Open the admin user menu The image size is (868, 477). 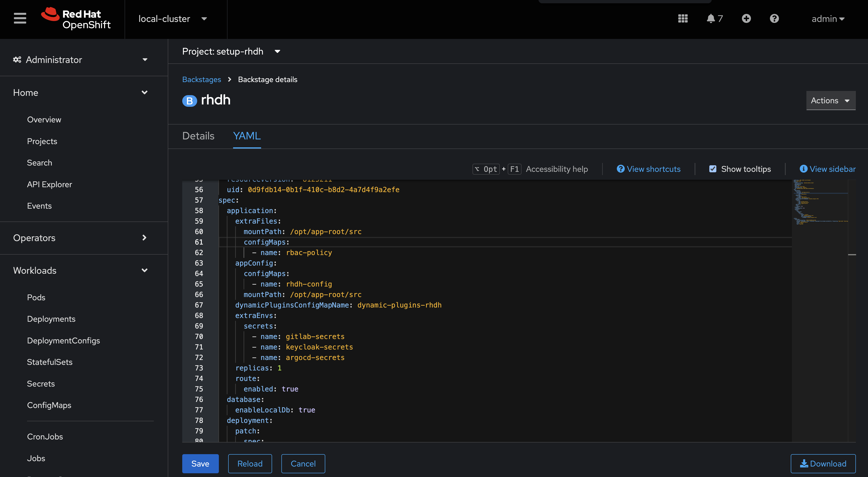(x=828, y=19)
